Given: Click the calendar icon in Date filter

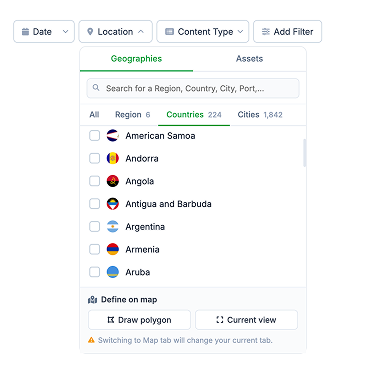Looking at the screenshot, I should click(25, 32).
